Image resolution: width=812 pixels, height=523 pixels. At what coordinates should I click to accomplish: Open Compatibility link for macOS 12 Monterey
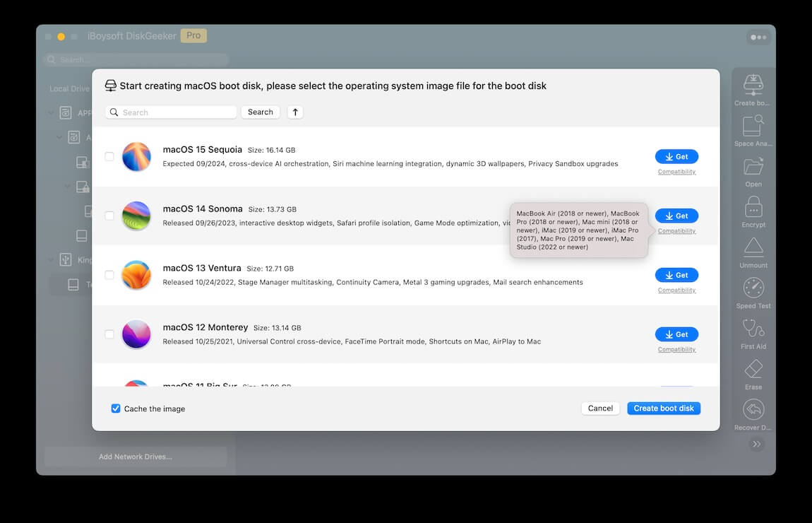[x=676, y=349]
